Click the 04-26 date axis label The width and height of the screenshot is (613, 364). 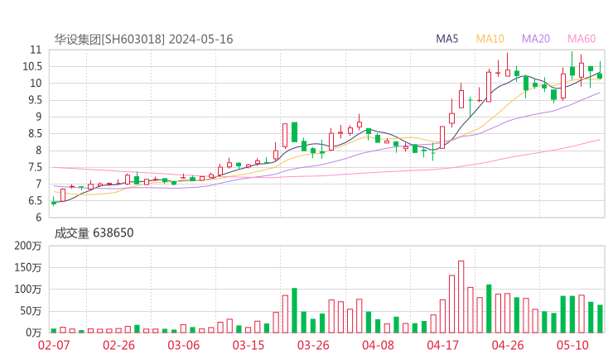coord(508,345)
